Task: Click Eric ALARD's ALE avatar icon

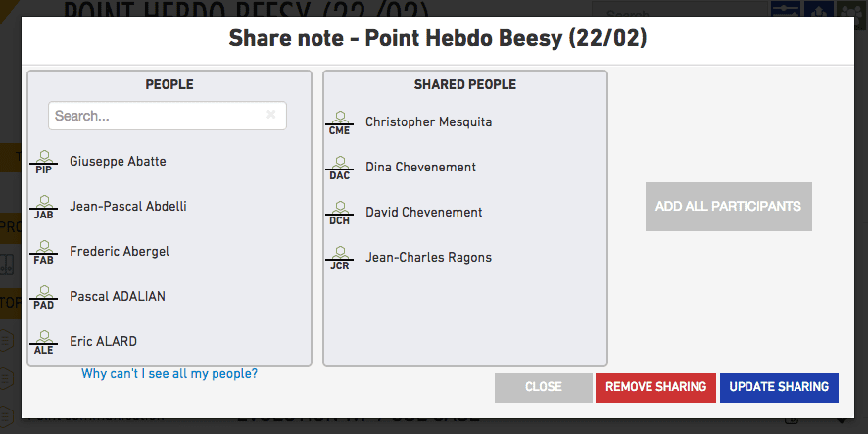Action: 44,342
